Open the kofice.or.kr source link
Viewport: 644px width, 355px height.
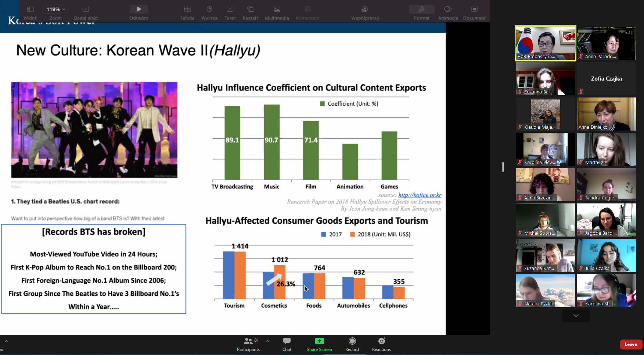(x=420, y=195)
